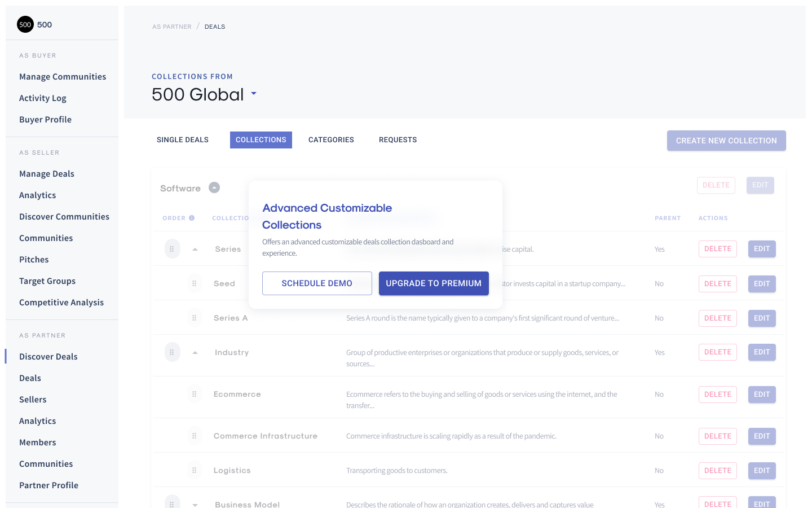The height and width of the screenshot is (508, 812).
Task: Collapse the Industry row arrow
Action: (195, 352)
